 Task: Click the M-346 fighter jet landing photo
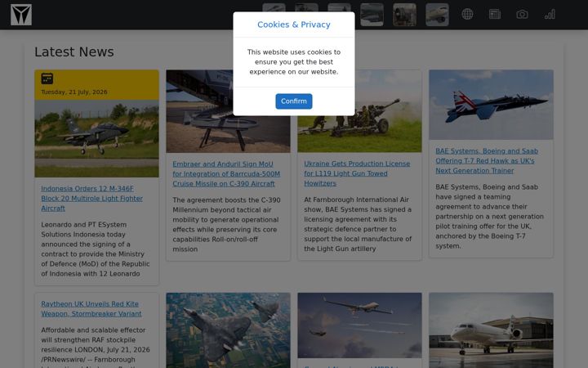96,138
